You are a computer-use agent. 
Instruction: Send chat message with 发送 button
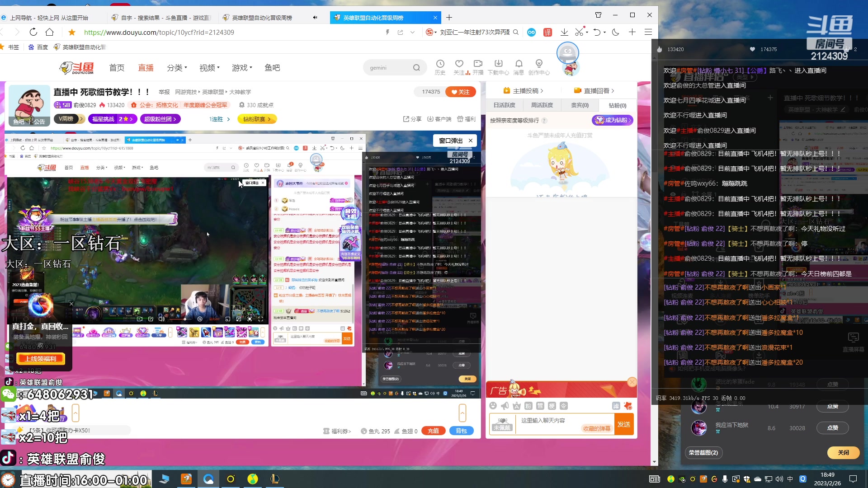624,424
